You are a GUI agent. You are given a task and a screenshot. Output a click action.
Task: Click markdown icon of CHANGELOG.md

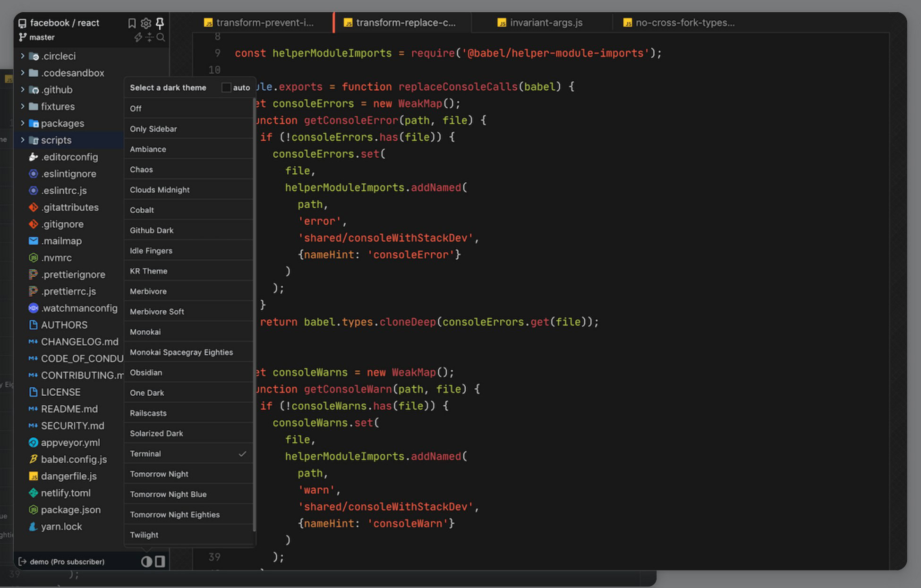click(33, 341)
